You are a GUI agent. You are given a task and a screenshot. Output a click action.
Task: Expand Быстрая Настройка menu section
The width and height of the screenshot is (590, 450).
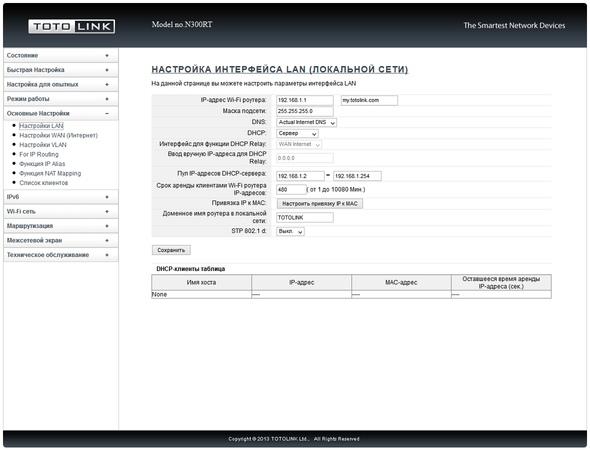pyautogui.click(x=61, y=70)
